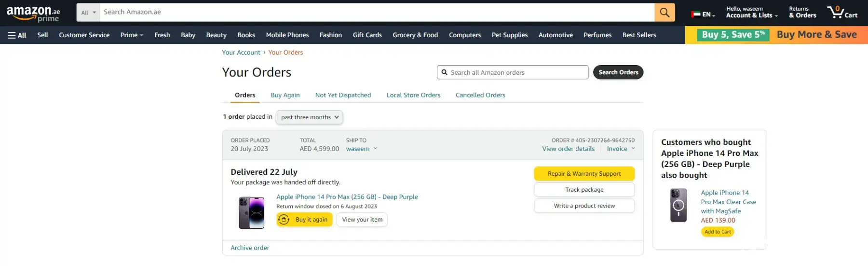868x266 pixels.
Task: Open the Not Yet Dispatched tab
Action: (x=343, y=95)
